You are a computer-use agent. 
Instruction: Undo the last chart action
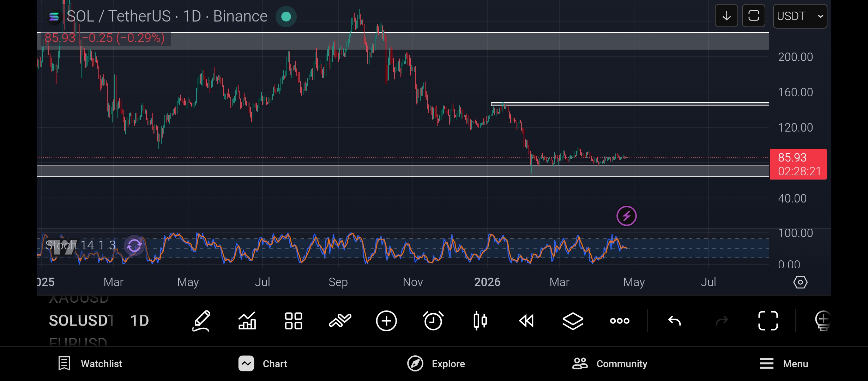(x=674, y=321)
